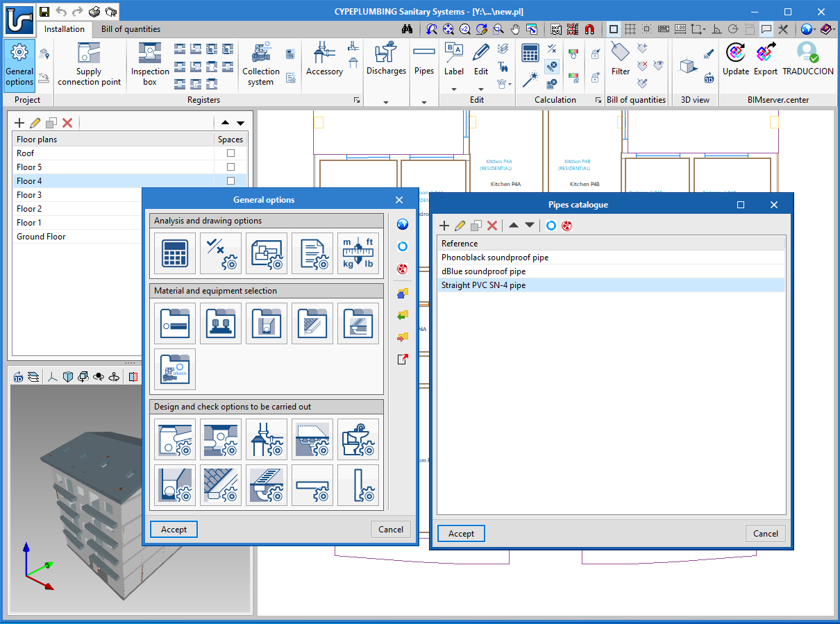
Task: Switch to the Installation tab
Action: [65, 29]
